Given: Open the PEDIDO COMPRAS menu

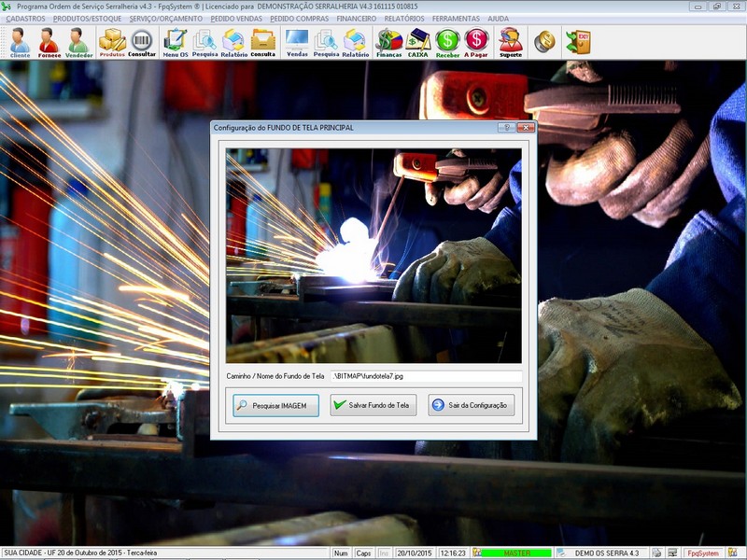Looking at the screenshot, I should click(299, 19).
